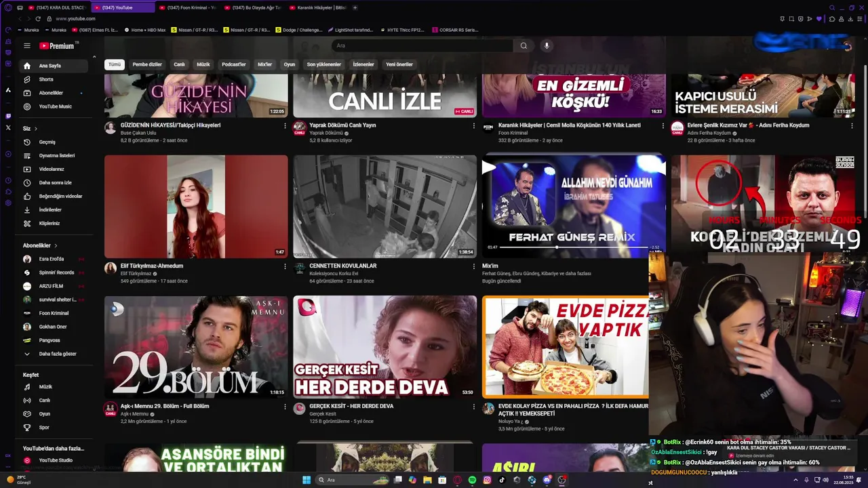Open Daha sonra izle list

[x=54, y=183]
